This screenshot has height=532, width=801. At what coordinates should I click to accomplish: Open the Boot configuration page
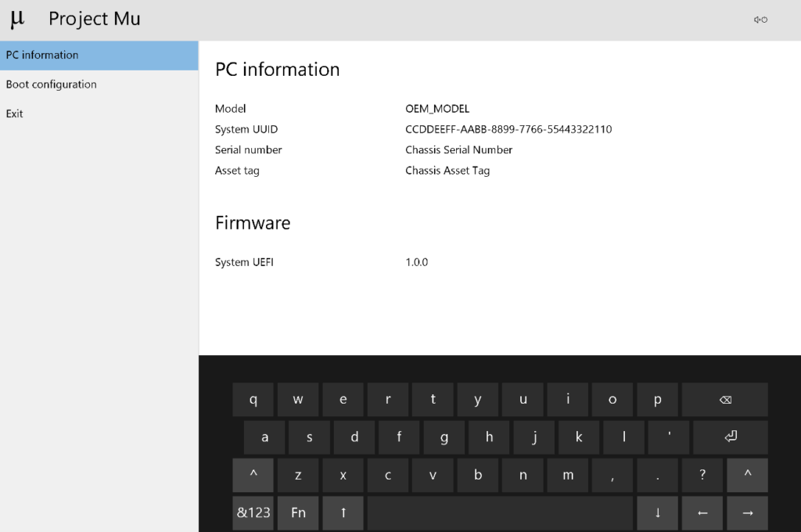click(x=51, y=84)
